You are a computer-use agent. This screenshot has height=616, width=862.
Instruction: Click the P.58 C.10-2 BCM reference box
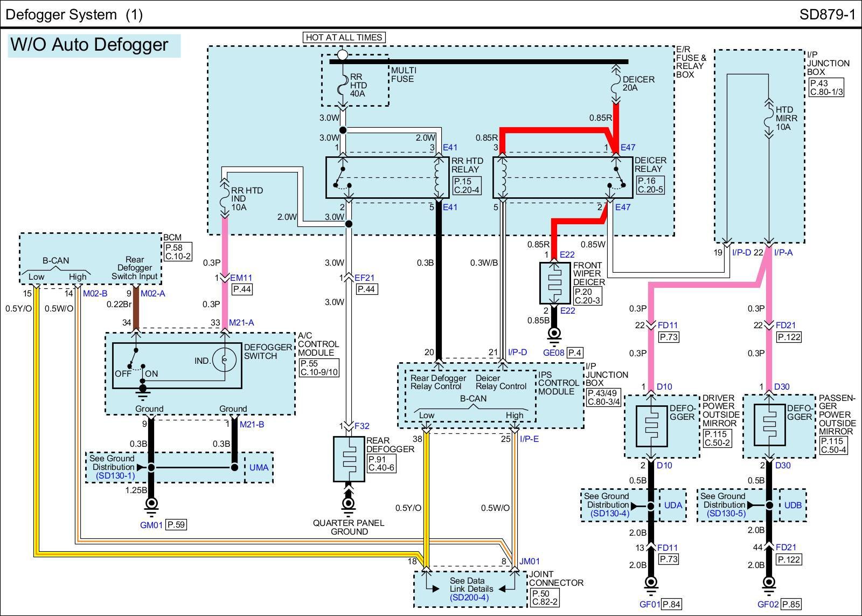178,252
